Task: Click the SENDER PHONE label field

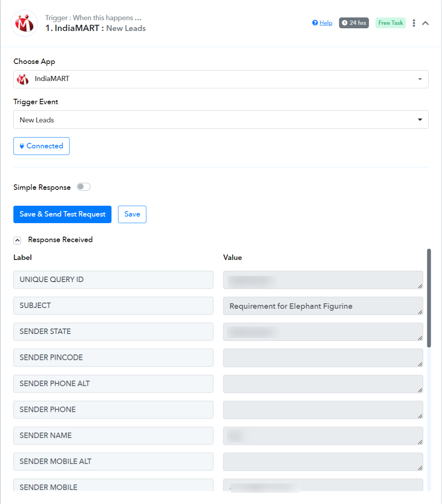Action: pos(113,409)
